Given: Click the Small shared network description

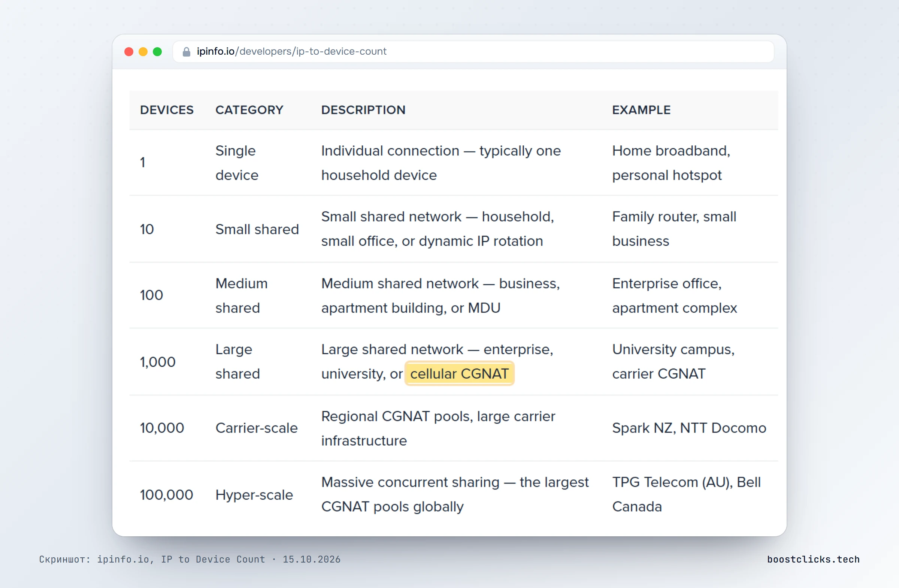Looking at the screenshot, I should [x=438, y=228].
